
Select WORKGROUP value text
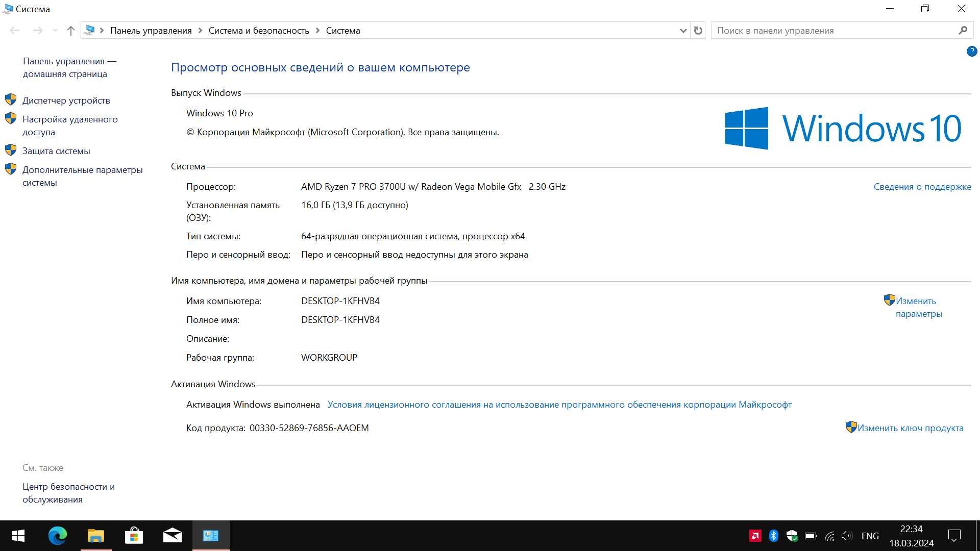pyautogui.click(x=329, y=358)
